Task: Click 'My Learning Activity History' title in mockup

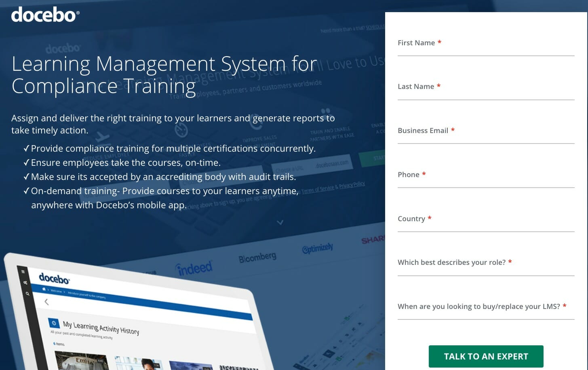Action: pos(101,328)
